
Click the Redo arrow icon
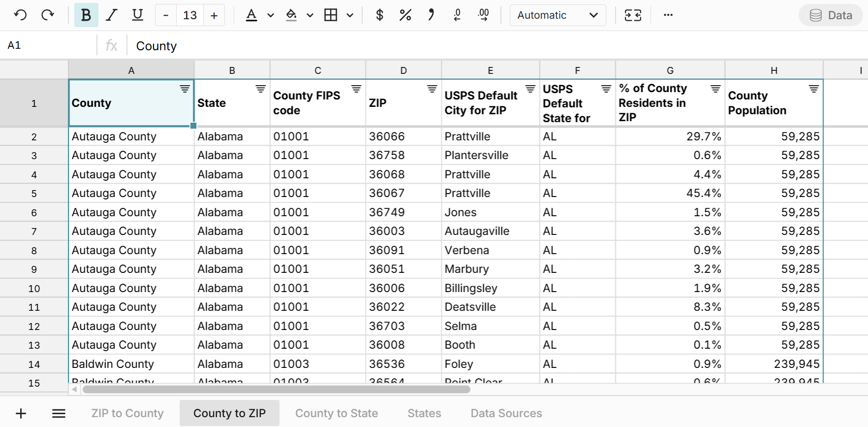tap(48, 15)
